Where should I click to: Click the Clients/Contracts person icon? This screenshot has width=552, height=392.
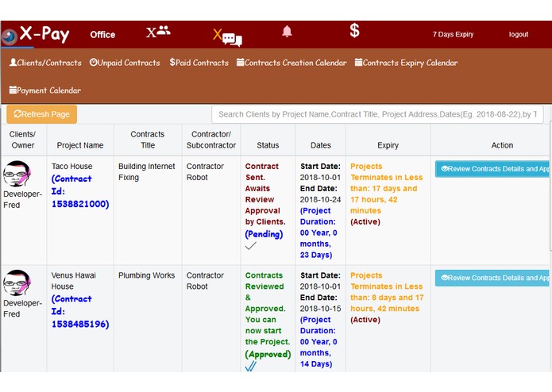13,62
